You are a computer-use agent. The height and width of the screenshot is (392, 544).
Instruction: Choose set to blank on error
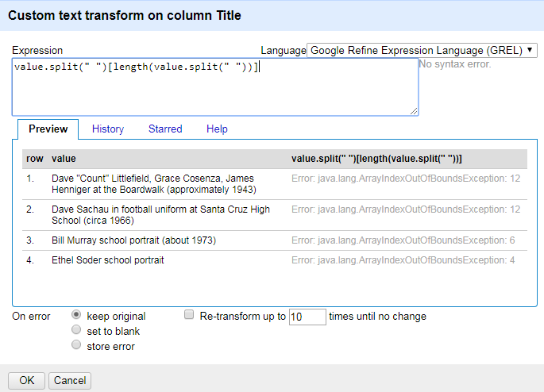coord(76,329)
